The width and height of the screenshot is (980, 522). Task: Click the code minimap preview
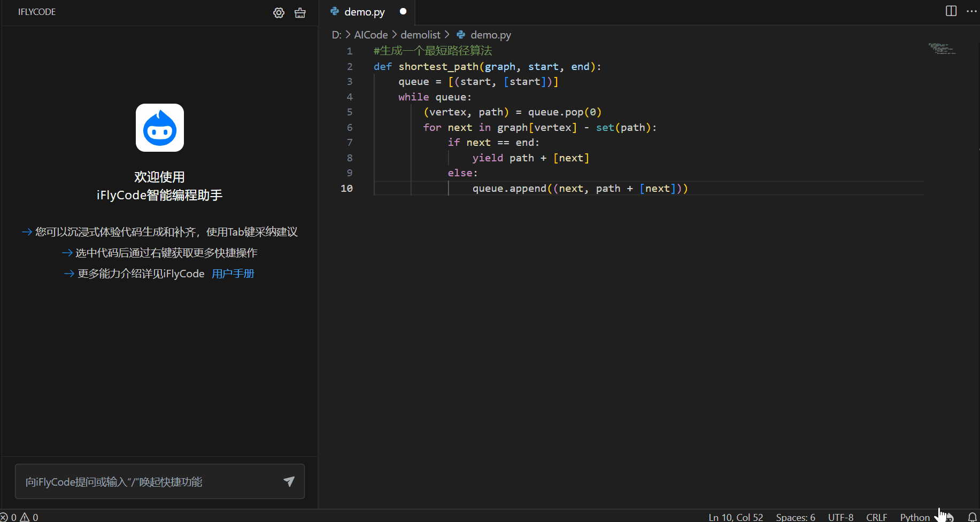pyautogui.click(x=942, y=49)
